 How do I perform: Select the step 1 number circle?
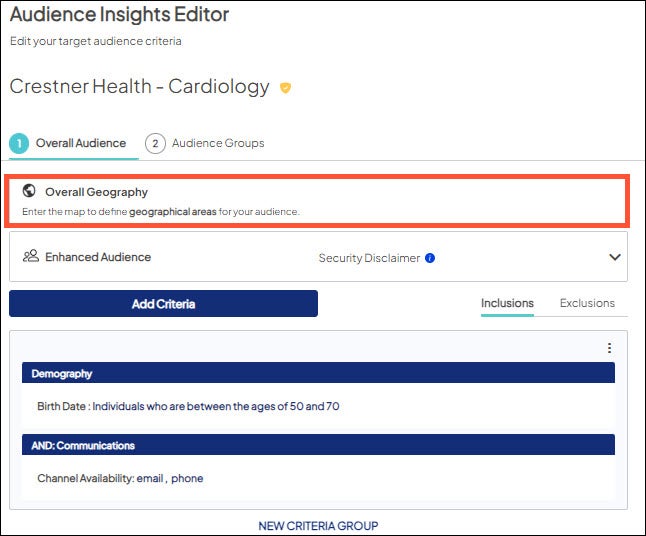[x=19, y=143]
